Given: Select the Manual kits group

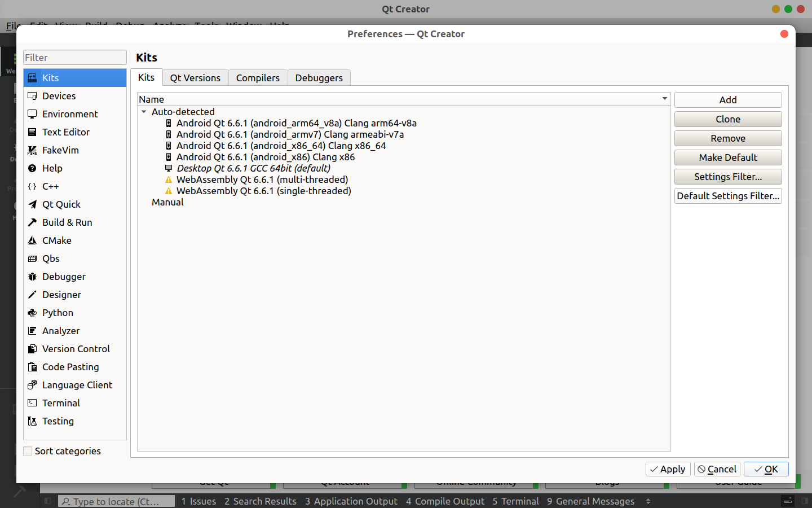Looking at the screenshot, I should [x=167, y=202].
